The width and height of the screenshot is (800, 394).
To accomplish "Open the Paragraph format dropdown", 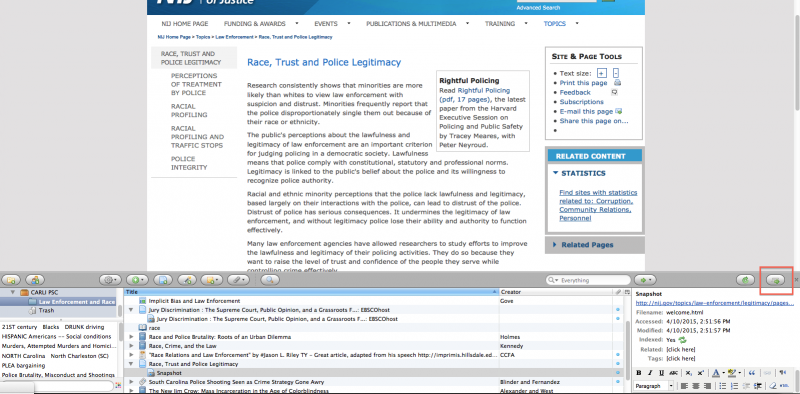I will click(654, 386).
